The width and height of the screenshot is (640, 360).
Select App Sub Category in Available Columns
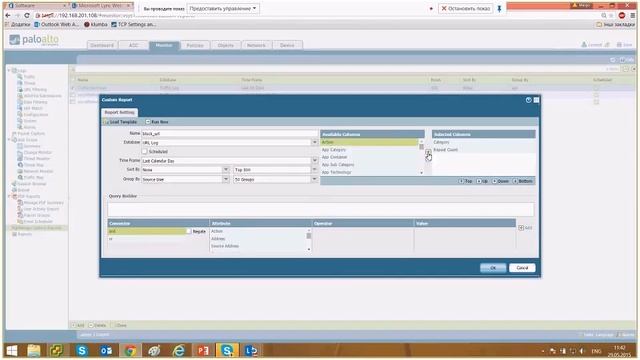click(x=369, y=165)
